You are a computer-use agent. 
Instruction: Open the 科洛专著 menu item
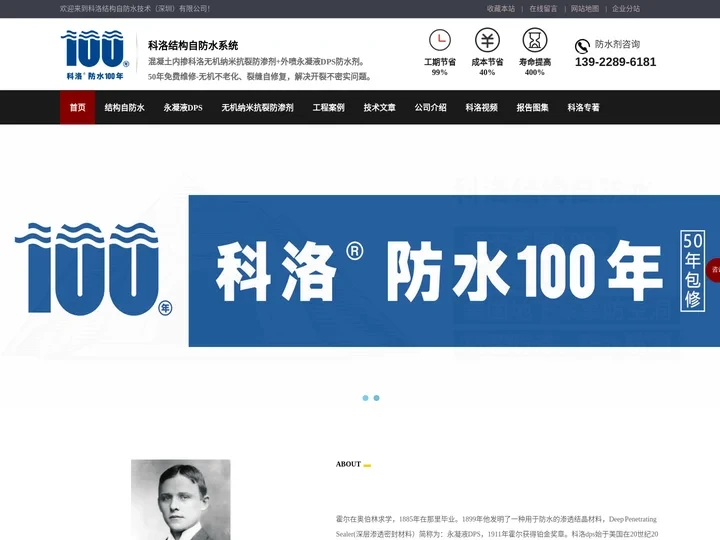tap(583, 107)
